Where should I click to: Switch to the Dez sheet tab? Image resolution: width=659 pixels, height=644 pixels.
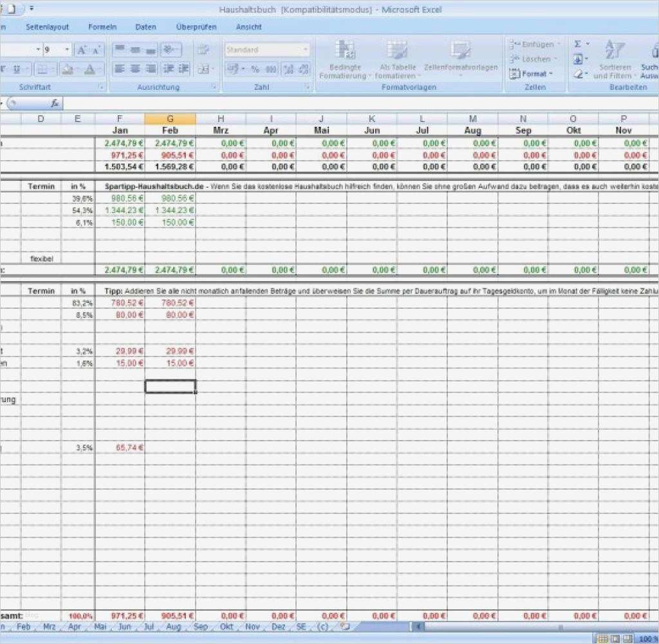[x=278, y=627]
